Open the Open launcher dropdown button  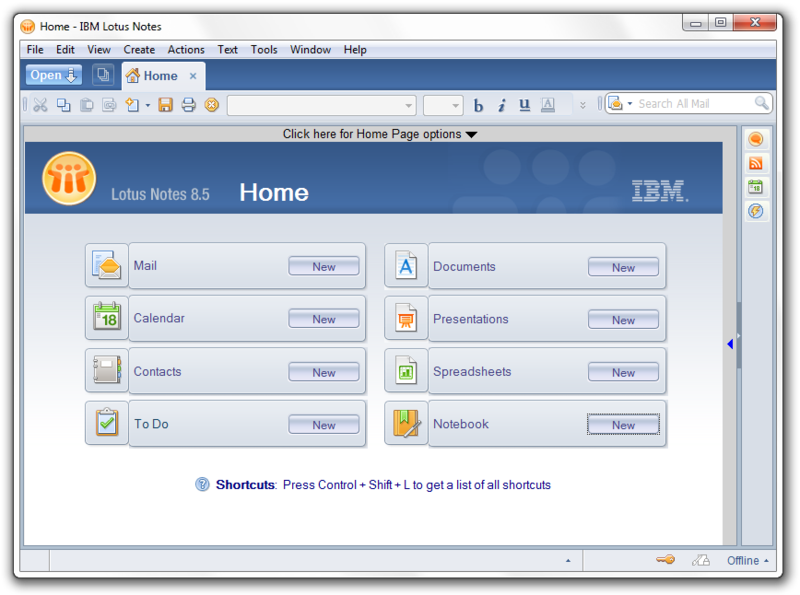click(x=54, y=75)
